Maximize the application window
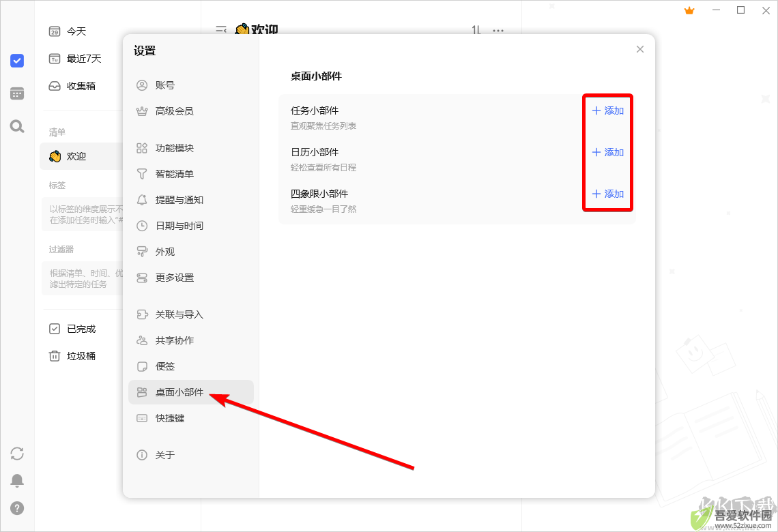 tap(740, 10)
